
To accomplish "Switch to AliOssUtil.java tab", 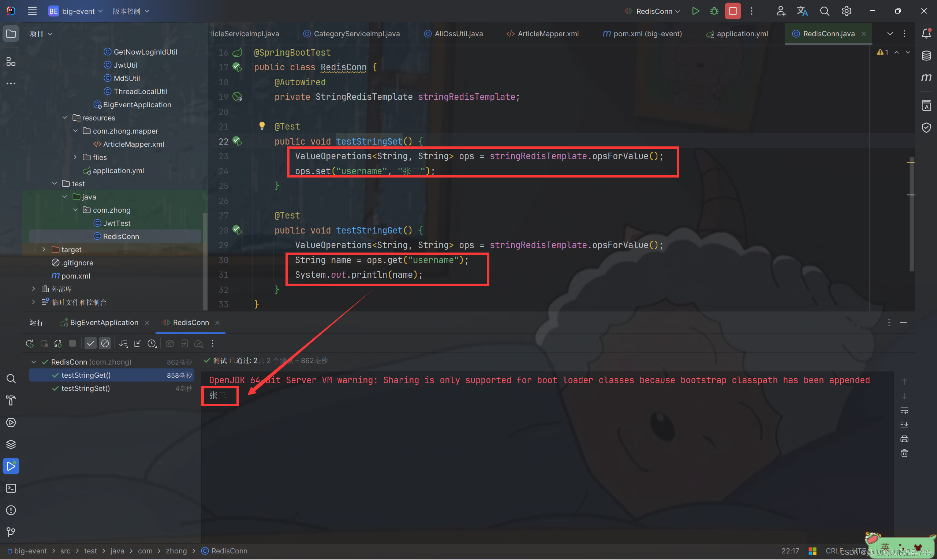I will click(x=453, y=34).
